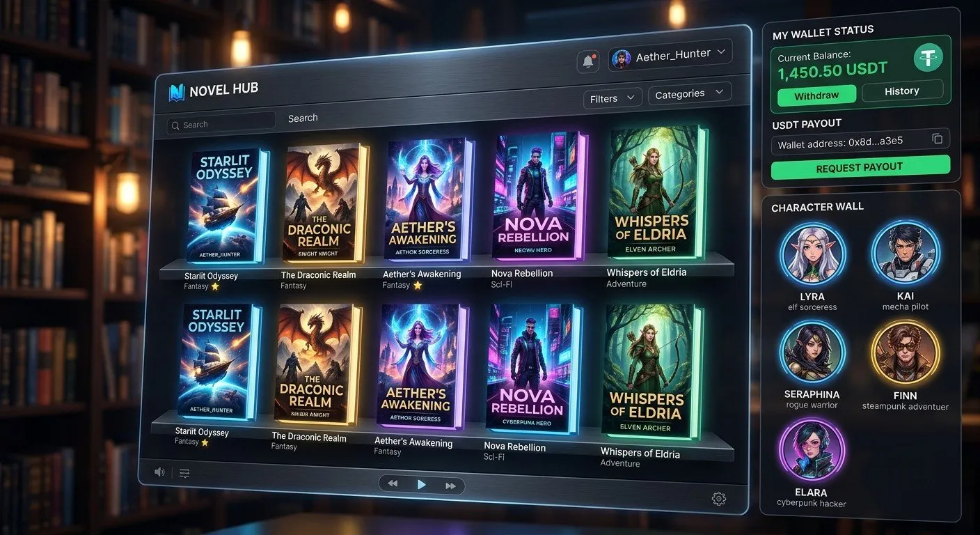Click the magnifier icon in search box
Viewport: 980px width, 535px height.
coord(175,125)
